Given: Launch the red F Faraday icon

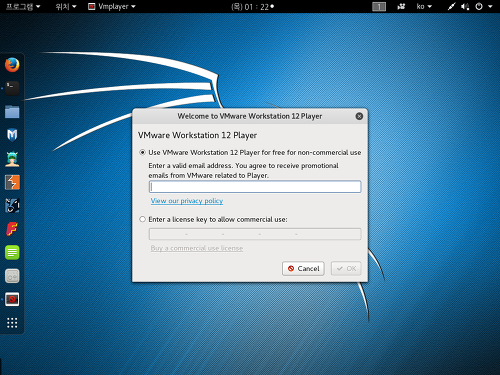Looking at the screenshot, I should pyautogui.click(x=12, y=229).
